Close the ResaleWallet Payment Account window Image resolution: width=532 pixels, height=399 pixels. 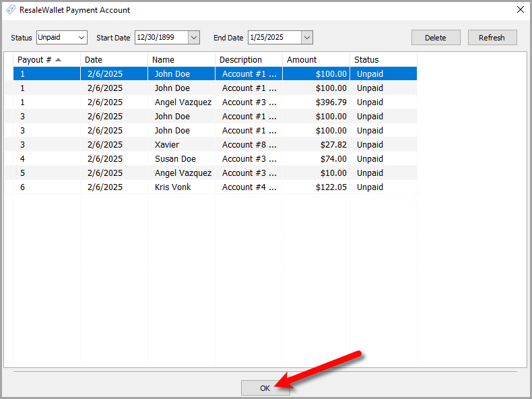(520, 9)
